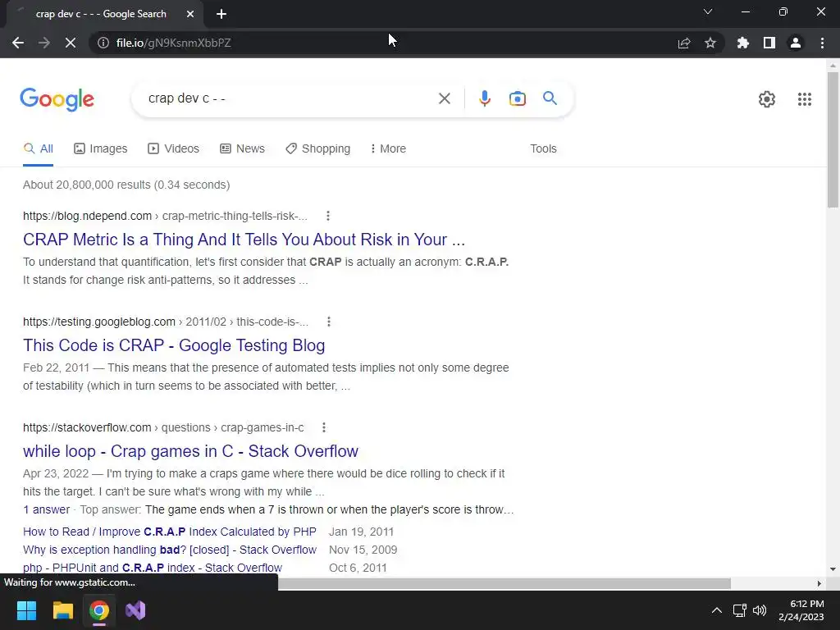Toggle the Chrome side panel
The width and height of the screenshot is (840, 630).
point(769,43)
